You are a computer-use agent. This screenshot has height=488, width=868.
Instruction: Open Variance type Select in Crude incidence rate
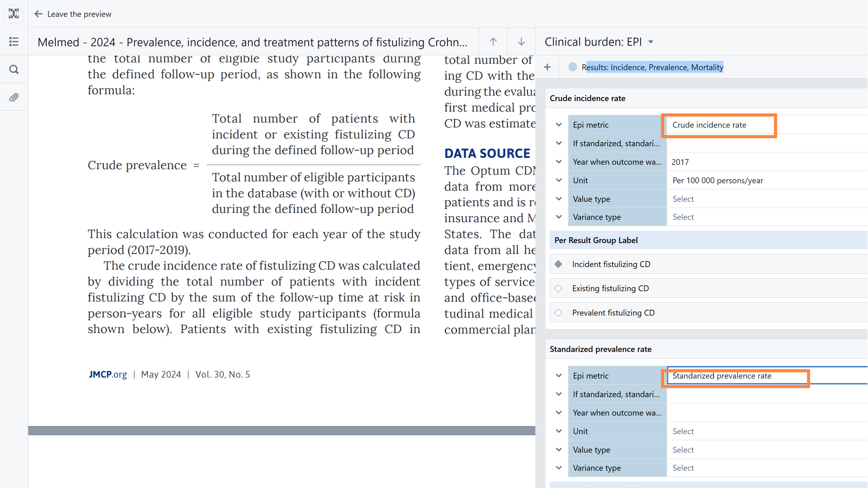click(767, 217)
